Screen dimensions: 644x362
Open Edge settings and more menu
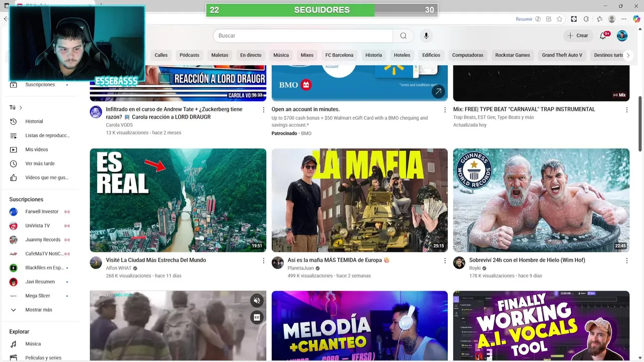click(x=624, y=19)
